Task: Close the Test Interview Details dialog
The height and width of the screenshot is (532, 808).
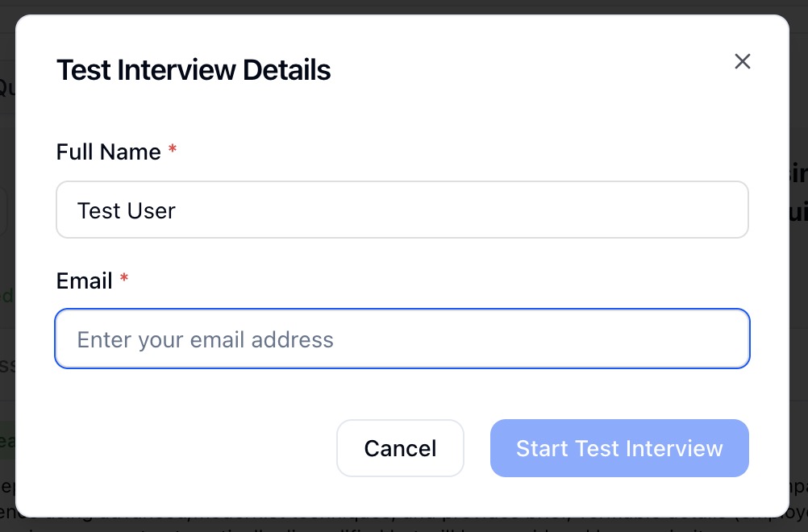Action: click(x=742, y=61)
